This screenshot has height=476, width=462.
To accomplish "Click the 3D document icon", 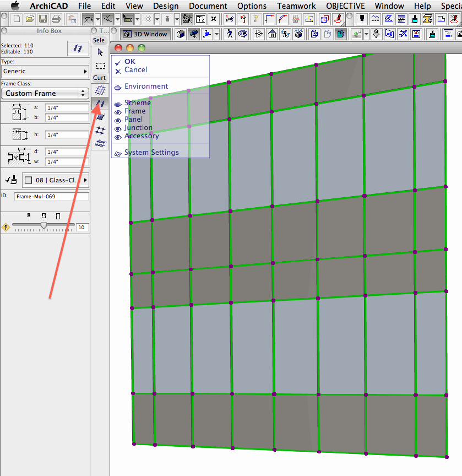I will (x=416, y=34).
